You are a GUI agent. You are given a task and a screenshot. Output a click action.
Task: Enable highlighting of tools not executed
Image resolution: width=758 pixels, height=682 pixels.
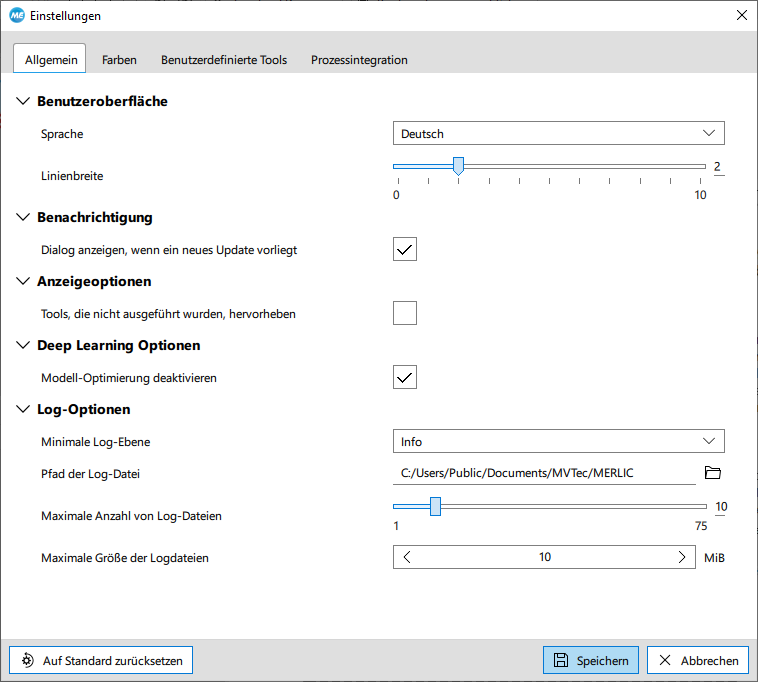point(404,313)
